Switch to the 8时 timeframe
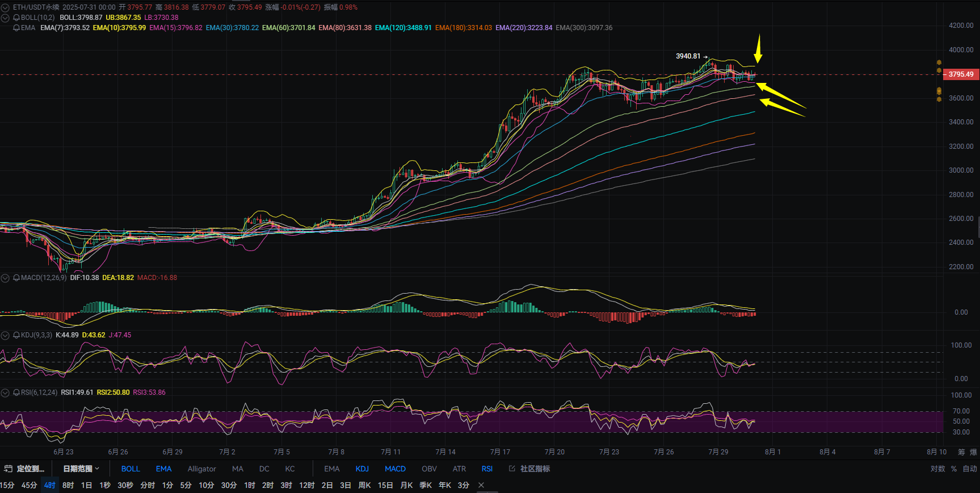The image size is (980, 493). tap(68, 485)
